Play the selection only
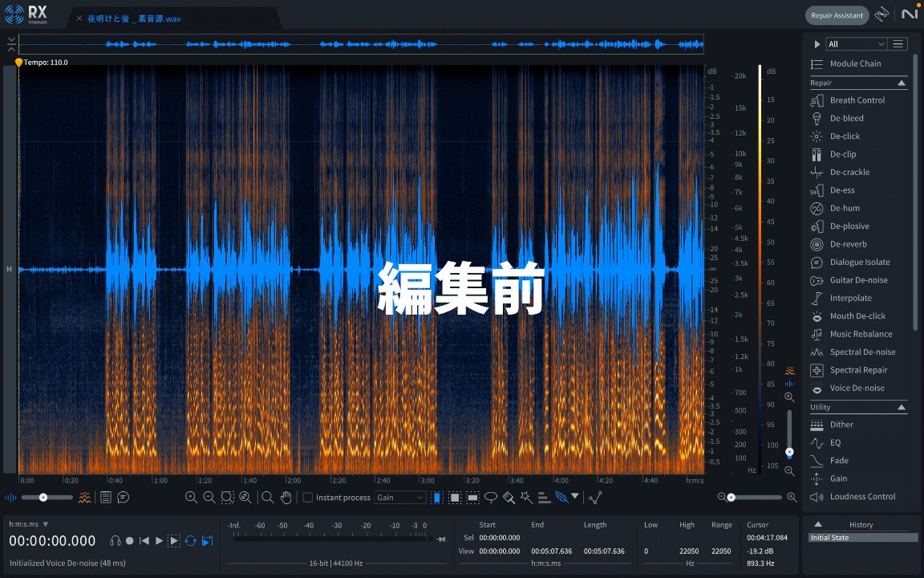The height and width of the screenshot is (578, 924). (x=174, y=541)
